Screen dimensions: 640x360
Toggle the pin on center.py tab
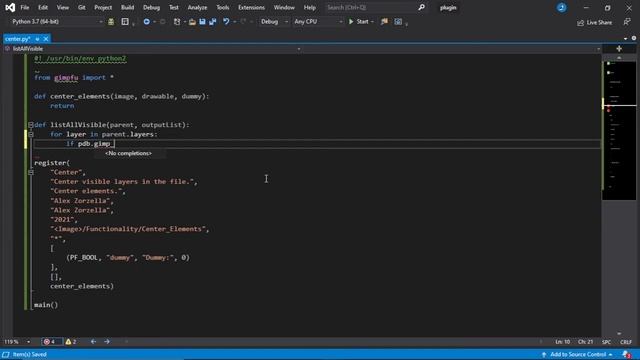tap(37, 39)
